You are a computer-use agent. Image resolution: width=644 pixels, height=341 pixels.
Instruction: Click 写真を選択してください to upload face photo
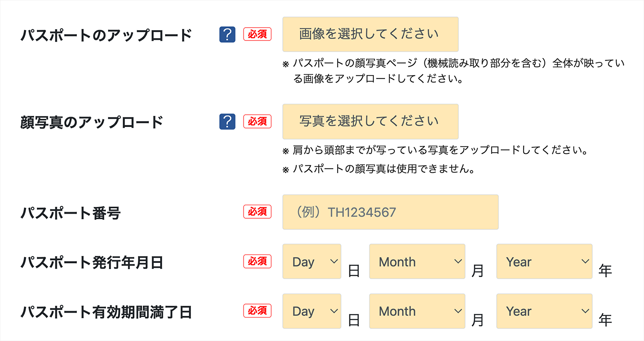[x=370, y=121]
